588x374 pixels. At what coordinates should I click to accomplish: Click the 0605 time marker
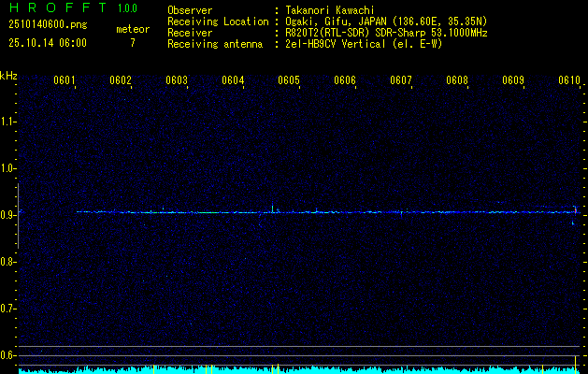[289, 80]
